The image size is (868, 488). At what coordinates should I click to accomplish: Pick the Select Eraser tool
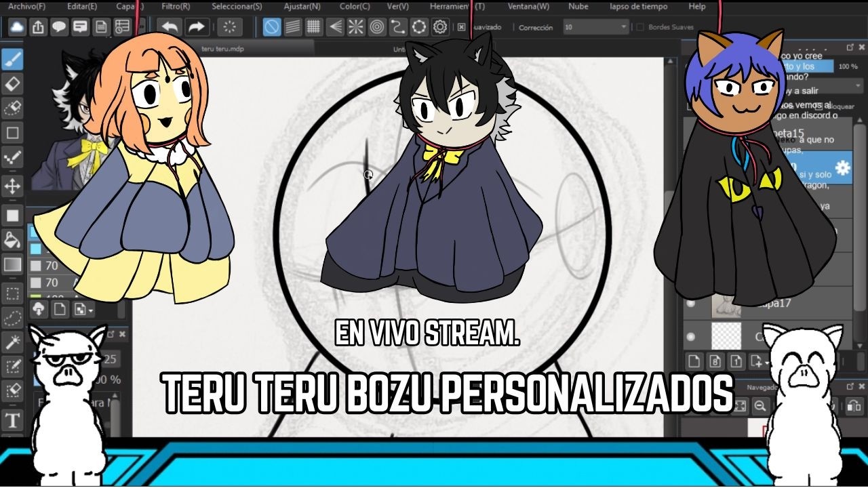coord(12,391)
